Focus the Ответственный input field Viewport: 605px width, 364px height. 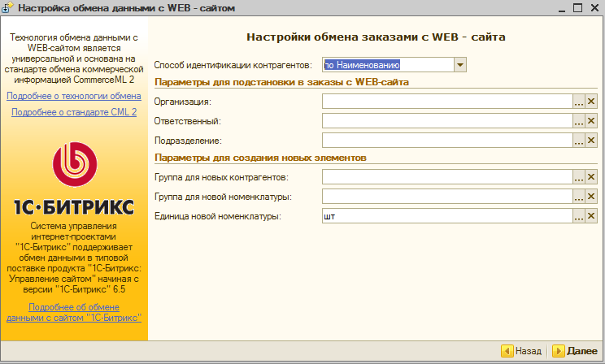(447, 121)
